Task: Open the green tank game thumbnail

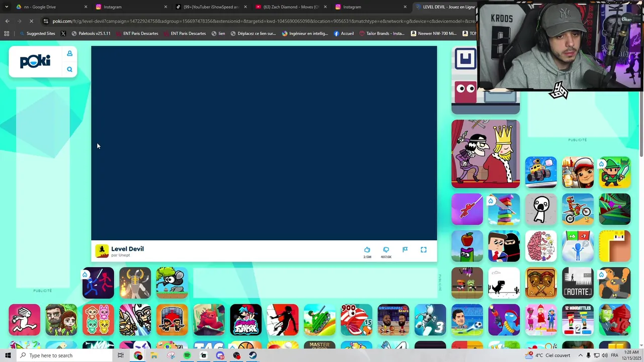Action: 319,320
